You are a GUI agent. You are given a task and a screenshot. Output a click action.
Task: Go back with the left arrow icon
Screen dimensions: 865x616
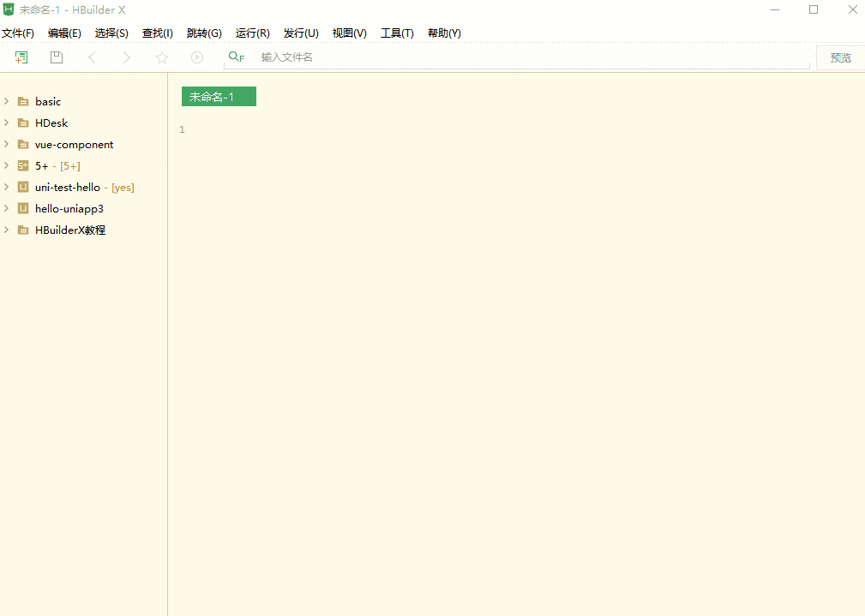[x=92, y=57]
